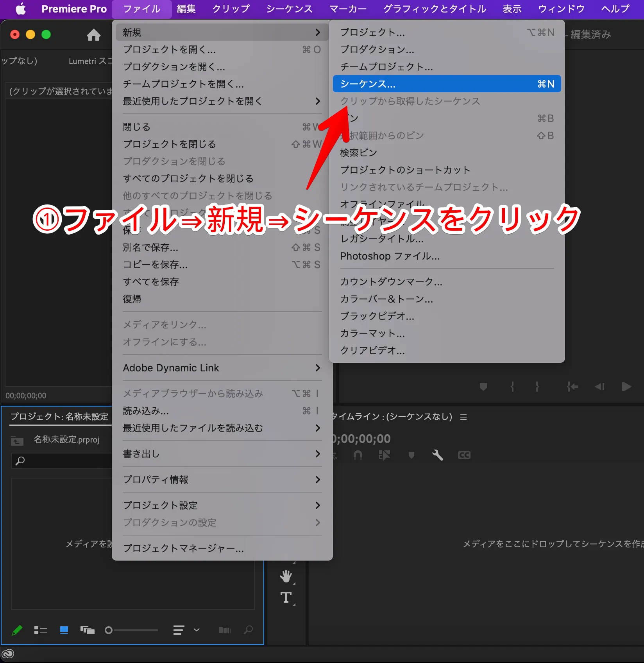Viewport: 644px width, 663px height.
Task: Expand Adobe Dynamic Link submenu
Action: point(222,368)
